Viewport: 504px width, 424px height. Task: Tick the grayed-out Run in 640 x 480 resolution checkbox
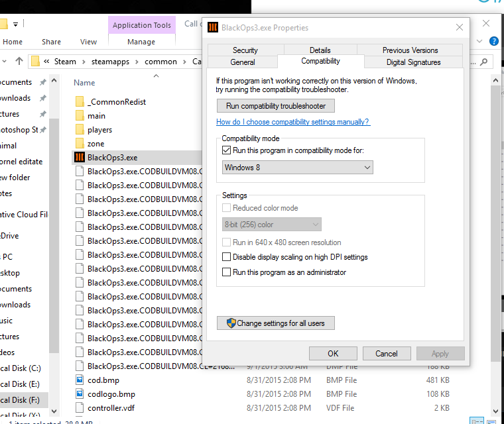point(226,242)
